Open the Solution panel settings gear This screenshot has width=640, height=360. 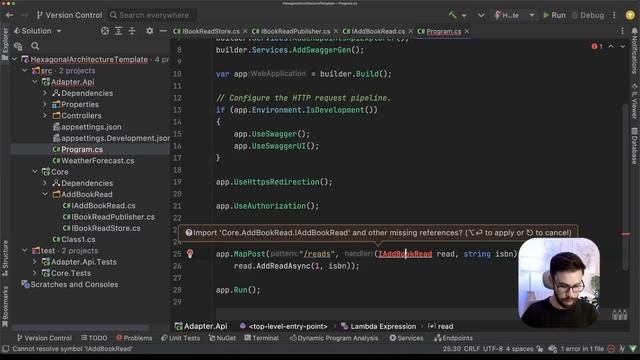[x=150, y=31]
